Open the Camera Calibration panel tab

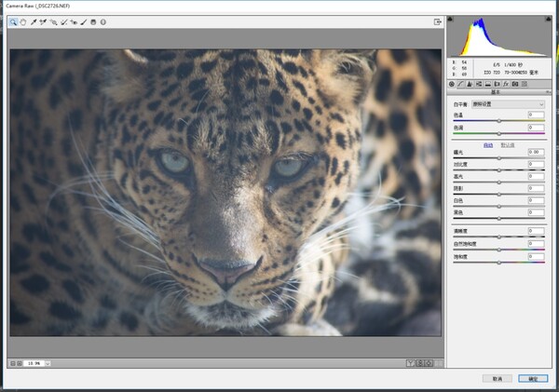[x=515, y=84]
